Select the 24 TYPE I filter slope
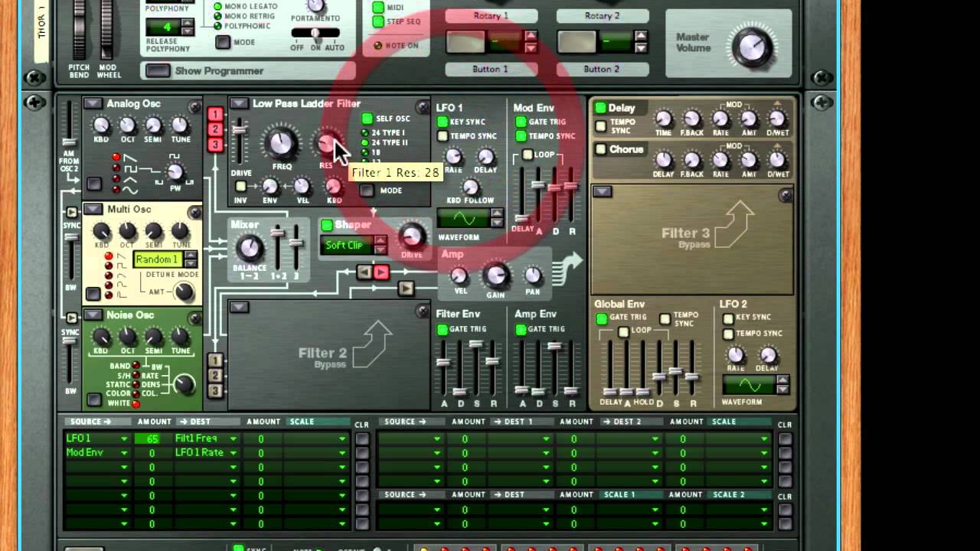This screenshot has height=551, width=980. tap(365, 133)
